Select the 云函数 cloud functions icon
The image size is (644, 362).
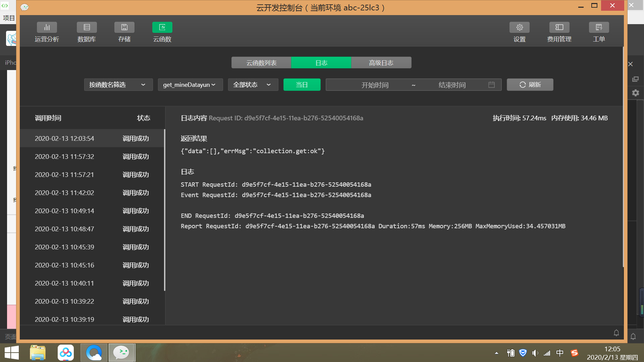pyautogui.click(x=162, y=27)
